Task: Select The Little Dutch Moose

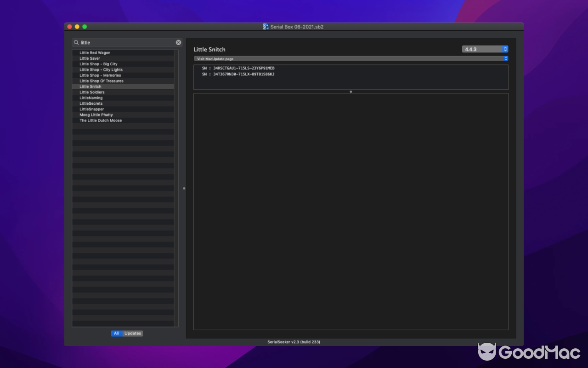Action: click(101, 121)
